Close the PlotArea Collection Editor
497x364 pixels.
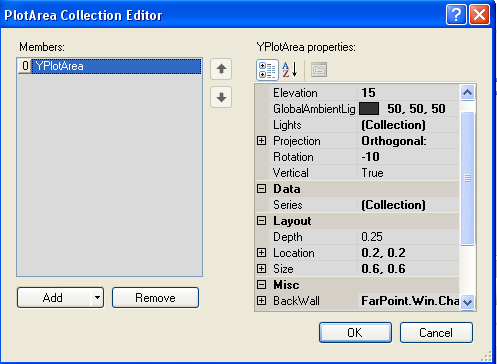pyautogui.click(x=479, y=15)
